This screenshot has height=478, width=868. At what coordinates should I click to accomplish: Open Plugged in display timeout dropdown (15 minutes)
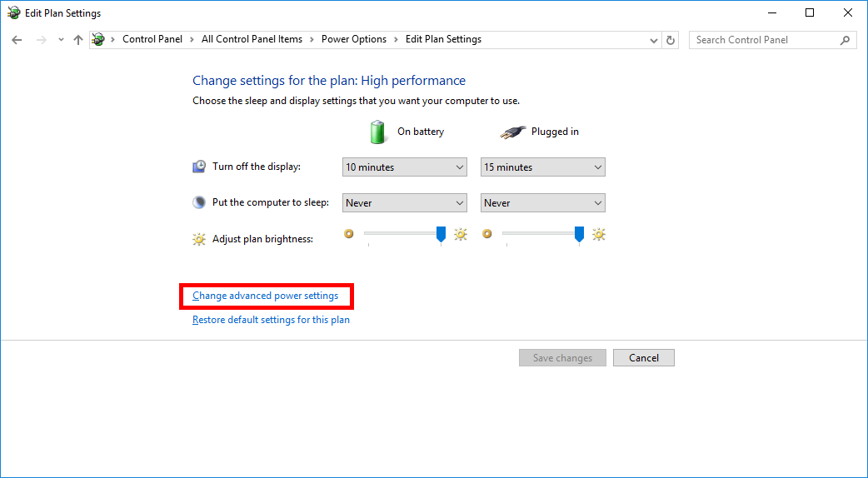(543, 167)
